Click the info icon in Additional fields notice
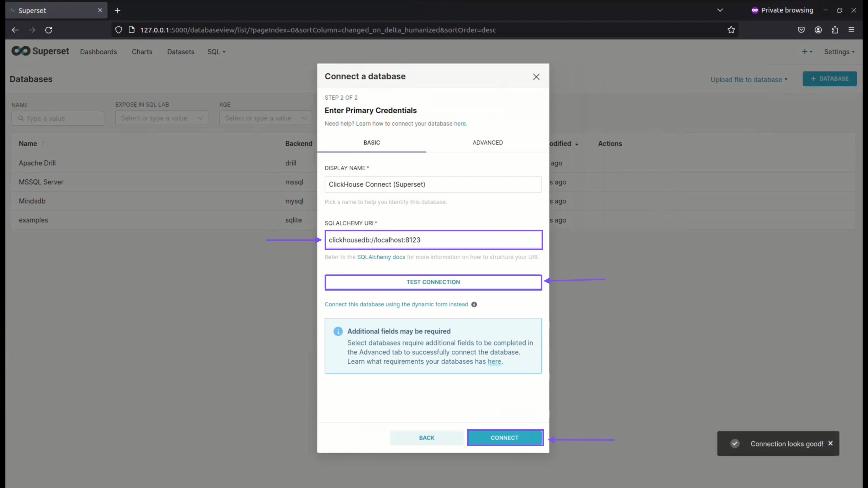The width and height of the screenshot is (868, 488). (338, 331)
